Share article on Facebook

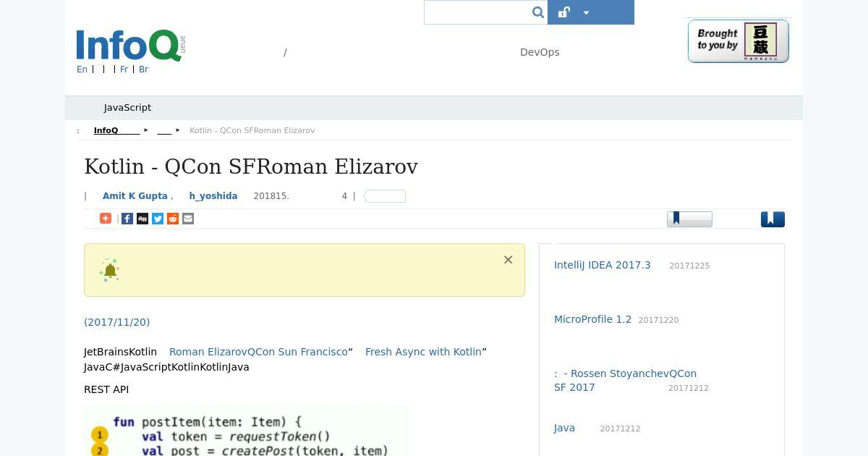(127, 219)
